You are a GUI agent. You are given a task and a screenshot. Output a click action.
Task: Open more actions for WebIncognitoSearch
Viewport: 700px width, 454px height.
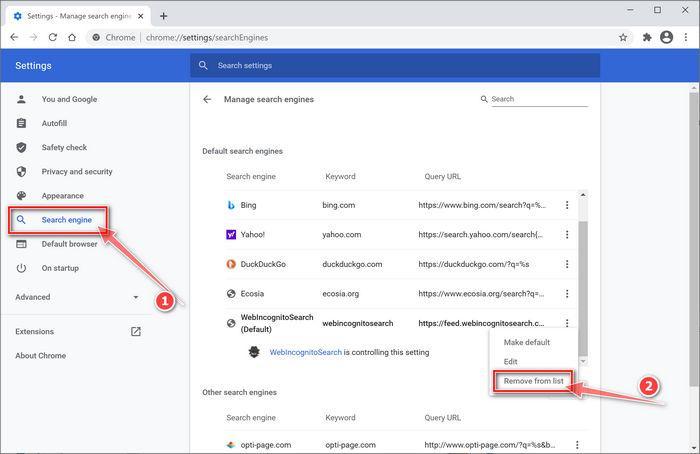(x=567, y=323)
